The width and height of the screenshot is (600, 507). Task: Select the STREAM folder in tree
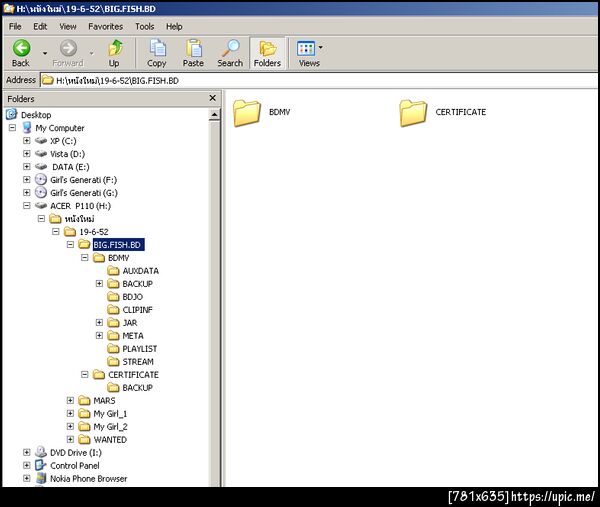130,362
